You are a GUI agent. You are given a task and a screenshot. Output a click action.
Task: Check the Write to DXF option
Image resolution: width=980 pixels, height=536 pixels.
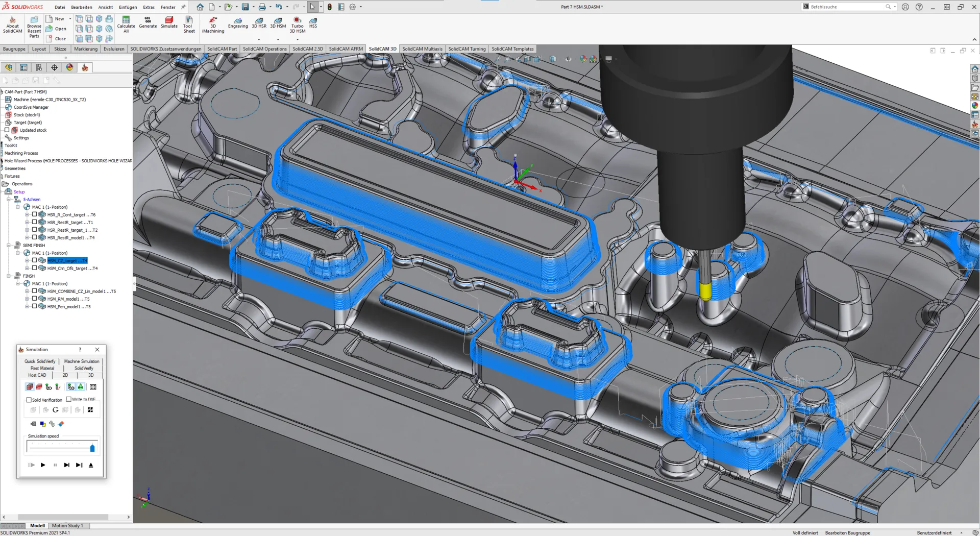tap(69, 400)
